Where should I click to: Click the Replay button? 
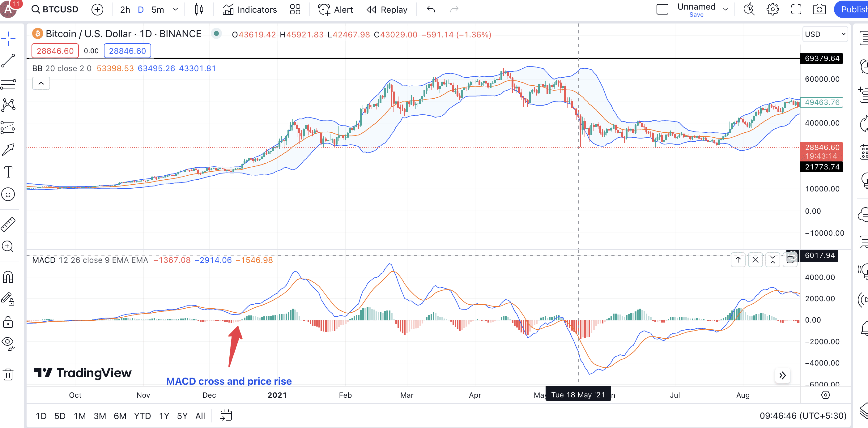pyautogui.click(x=387, y=10)
